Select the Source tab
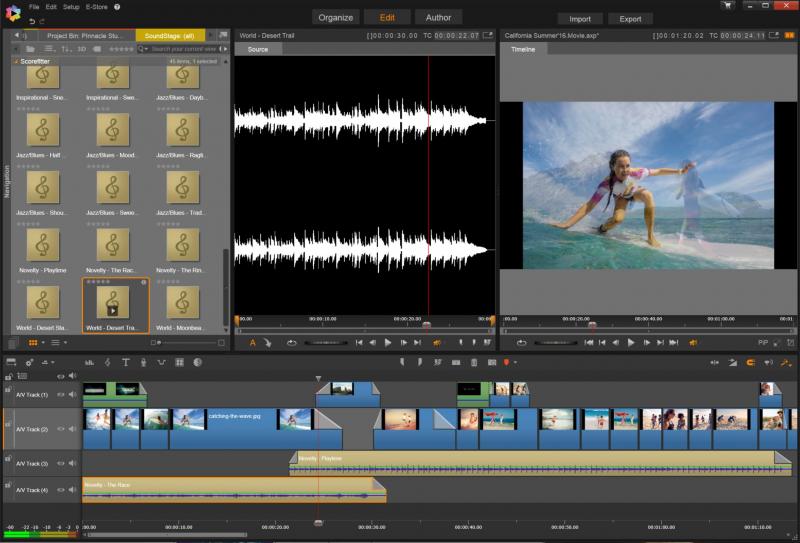This screenshot has width=800, height=543. (x=258, y=50)
